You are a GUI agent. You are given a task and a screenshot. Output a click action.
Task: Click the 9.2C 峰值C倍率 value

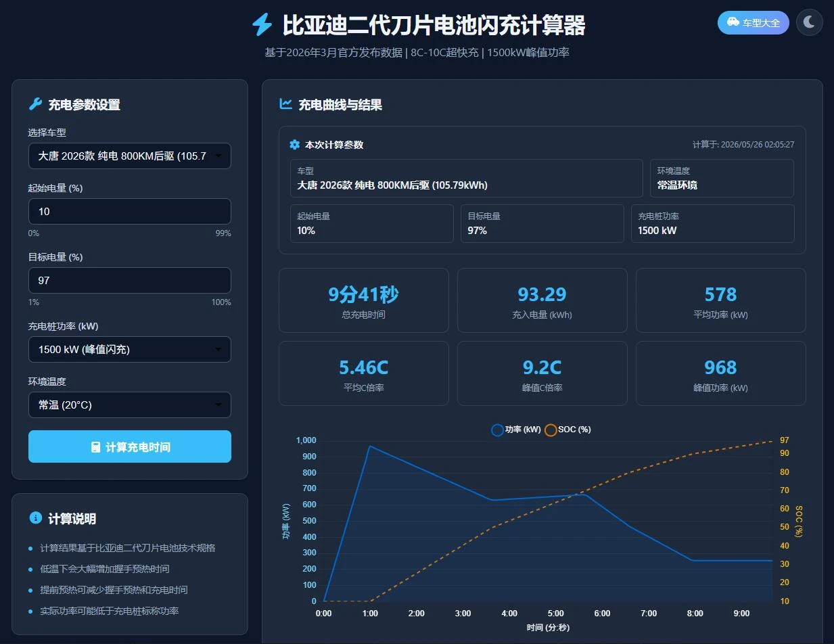pos(542,367)
